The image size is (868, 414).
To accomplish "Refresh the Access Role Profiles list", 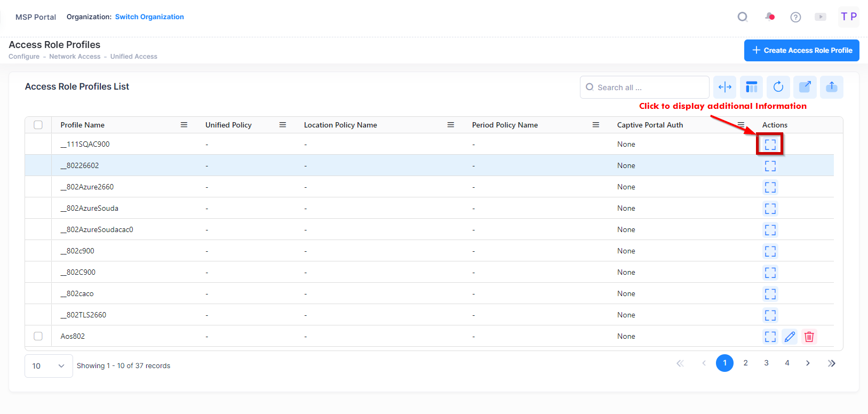I will point(778,87).
